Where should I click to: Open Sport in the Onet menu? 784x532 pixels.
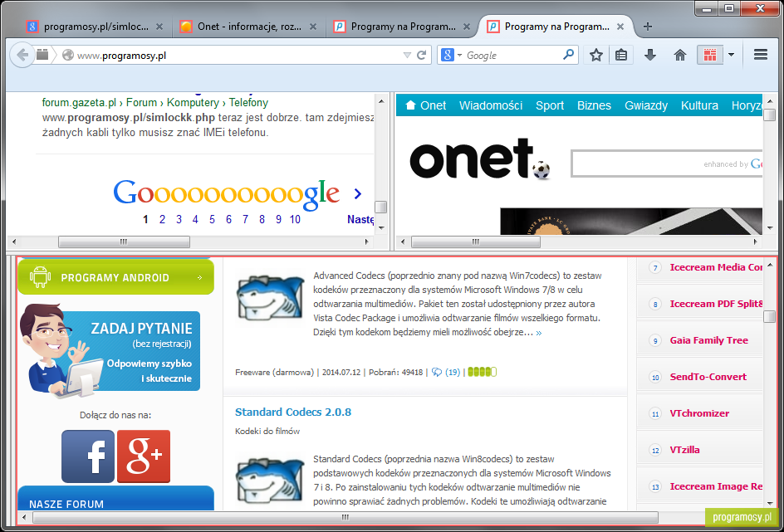point(550,105)
